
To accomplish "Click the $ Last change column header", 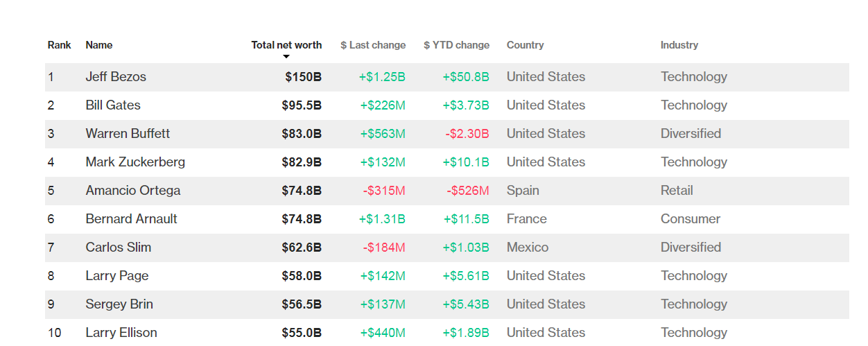I will [373, 45].
